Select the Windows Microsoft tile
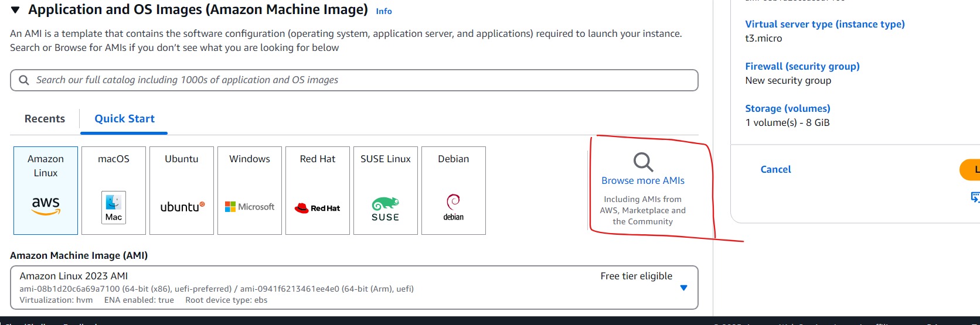This screenshot has height=325, width=980. [250, 190]
